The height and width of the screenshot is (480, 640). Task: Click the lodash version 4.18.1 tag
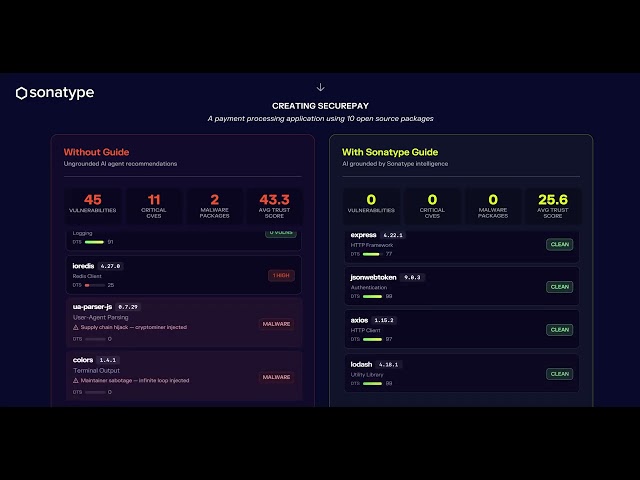tap(389, 364)
